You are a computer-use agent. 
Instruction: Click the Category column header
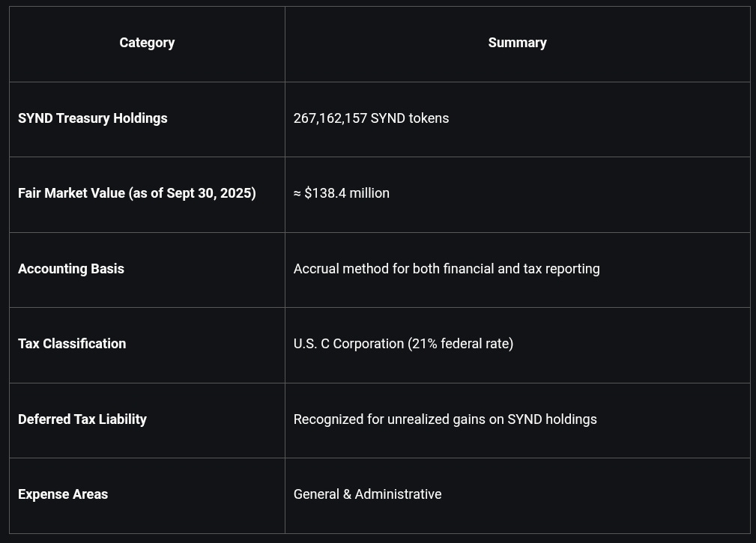tap(147, 43)
